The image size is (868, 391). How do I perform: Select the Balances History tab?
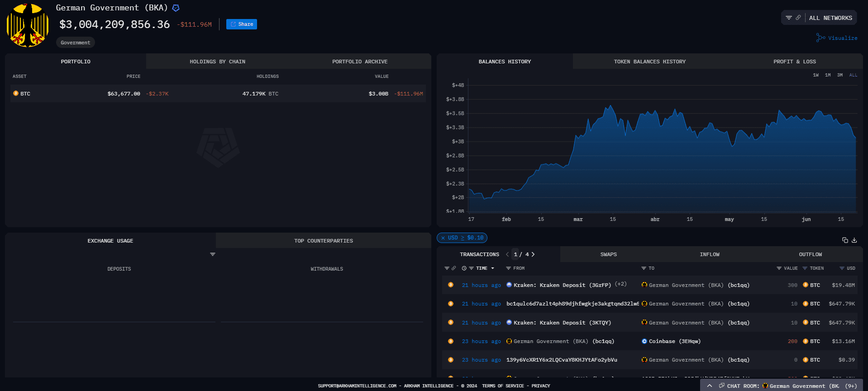pyautogui.click(x=505, y=61)
